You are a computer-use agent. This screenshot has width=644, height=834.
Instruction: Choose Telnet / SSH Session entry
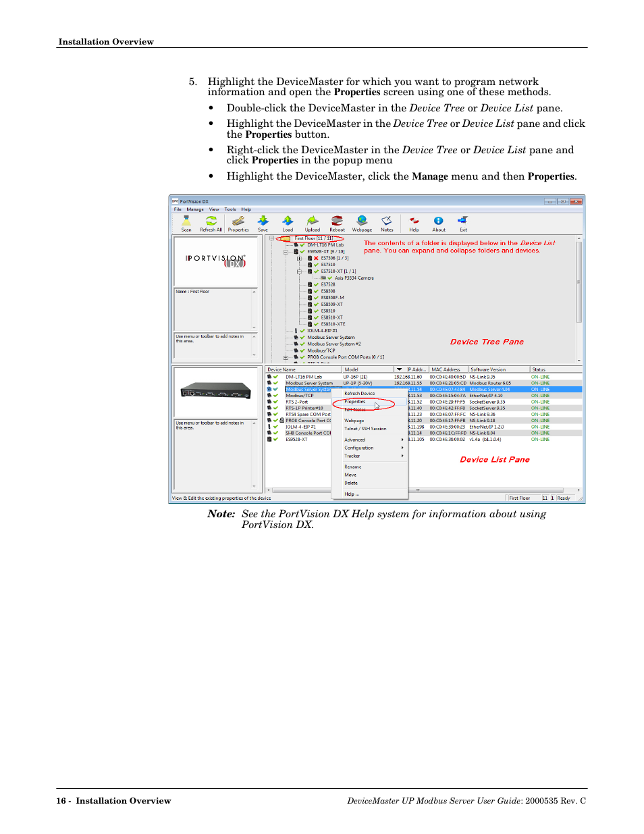[365, 429]
